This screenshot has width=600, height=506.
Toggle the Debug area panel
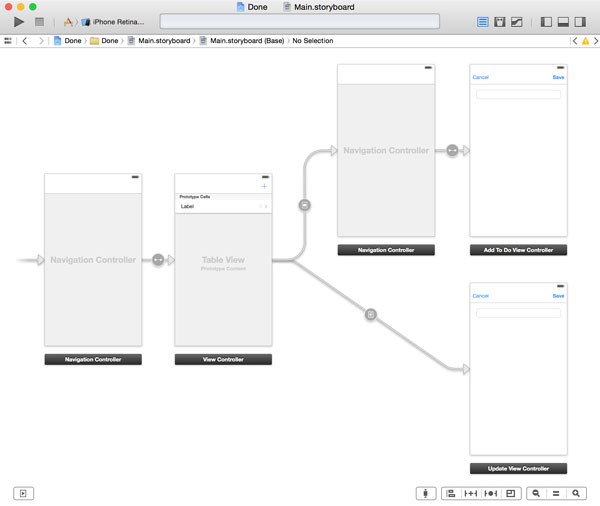pyautogui.click(x=563, y=22)
